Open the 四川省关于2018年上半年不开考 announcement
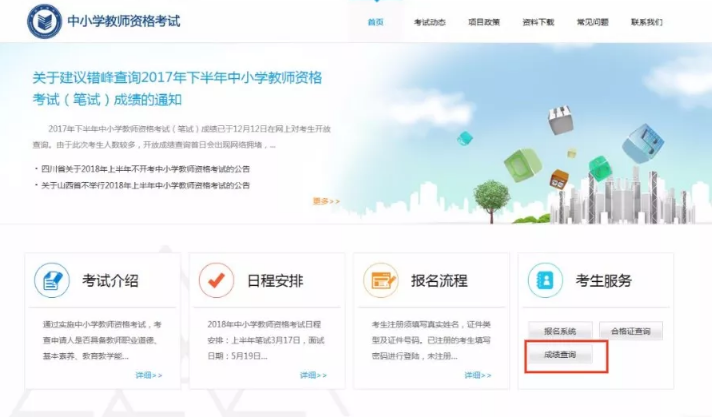This screenshot has height=417, width=712. click(145, 169)
